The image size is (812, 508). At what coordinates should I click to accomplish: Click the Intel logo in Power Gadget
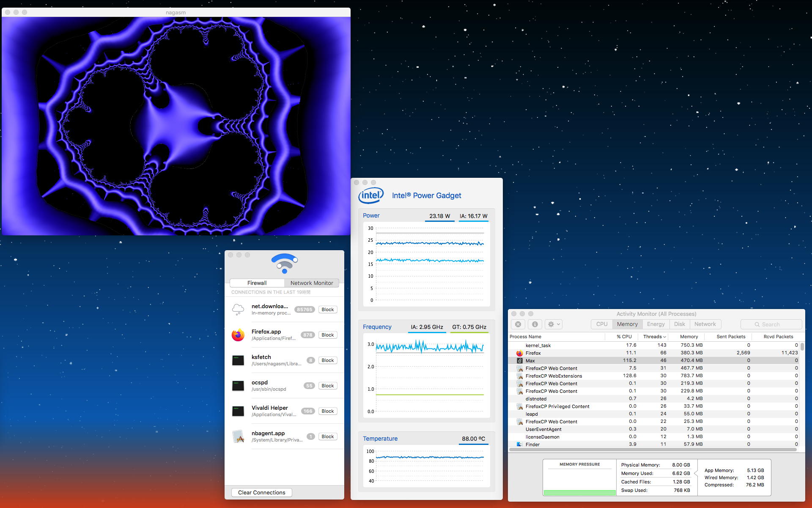click(371, 195)
